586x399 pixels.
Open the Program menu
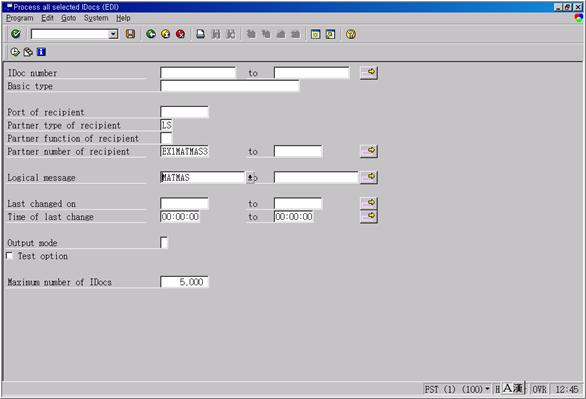coord(19,18)
